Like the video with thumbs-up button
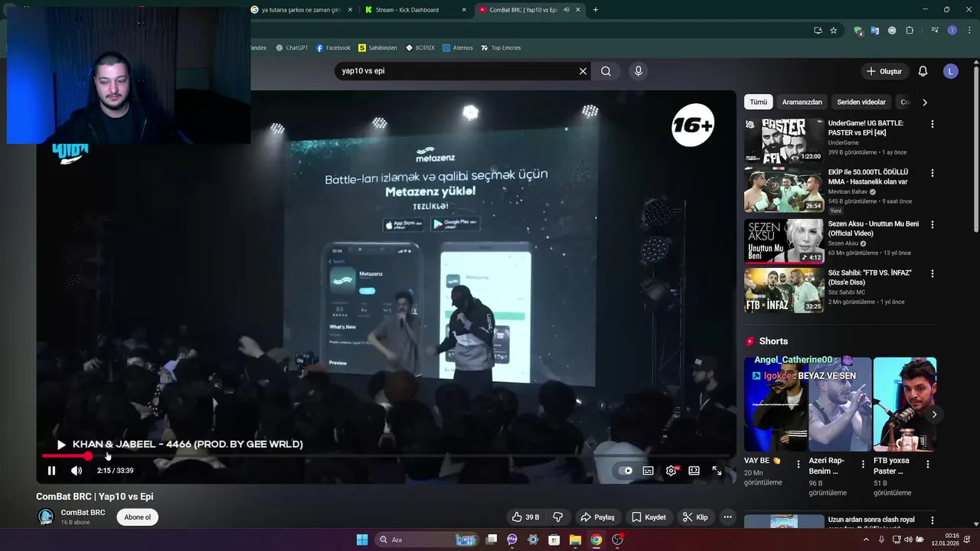 tap(525, 517)
